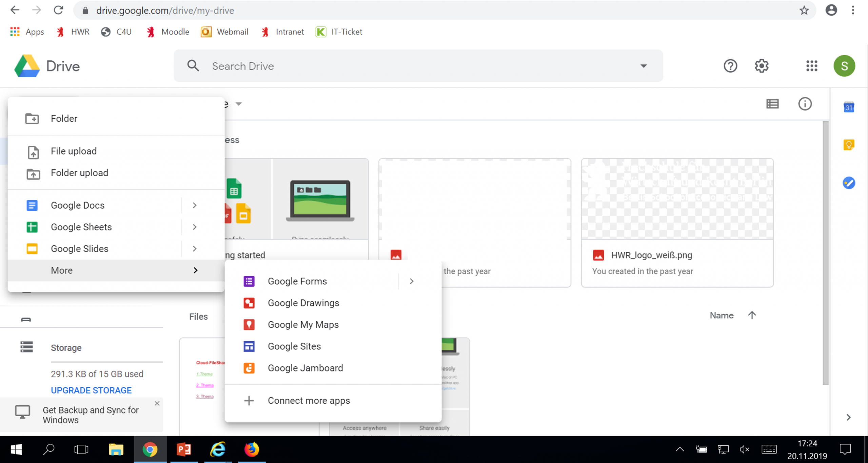Click the Settings gear icon
The image size is (868, 463).
point(762,66)
